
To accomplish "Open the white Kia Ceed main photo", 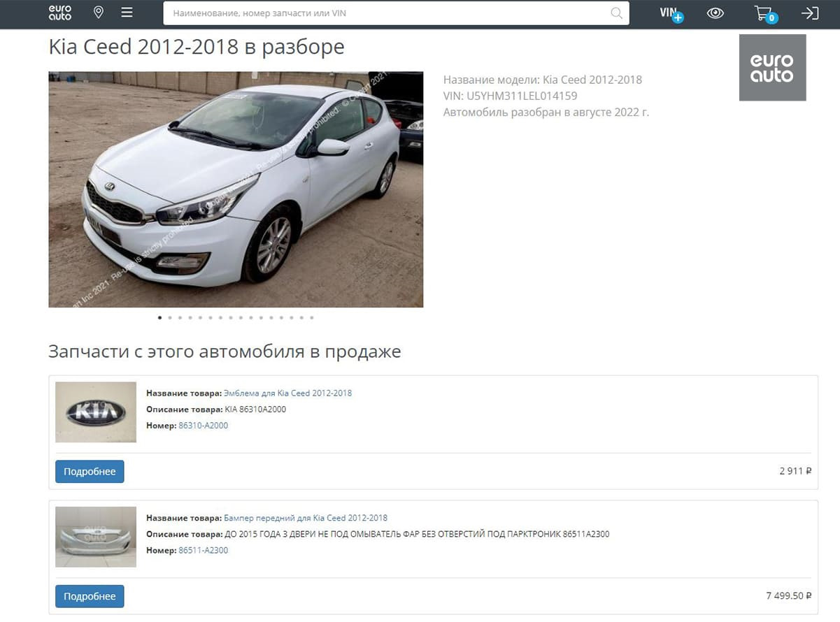I will [236, 189].
